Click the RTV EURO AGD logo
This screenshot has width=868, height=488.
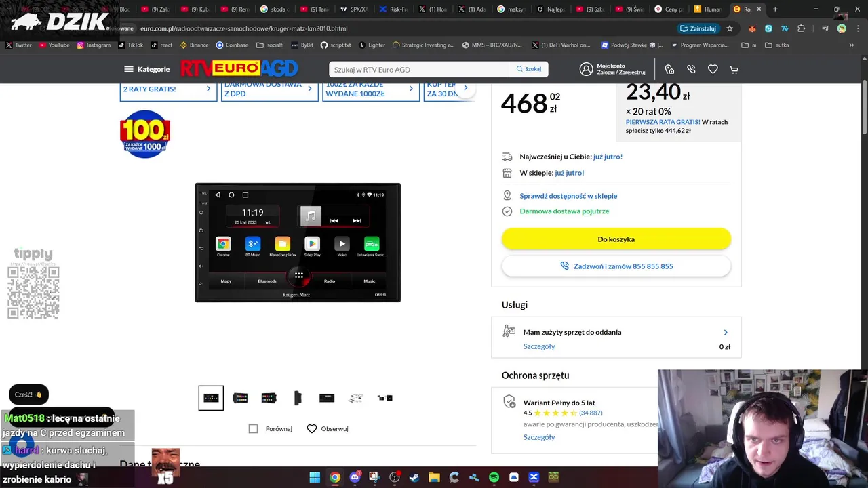click(239, 69)
